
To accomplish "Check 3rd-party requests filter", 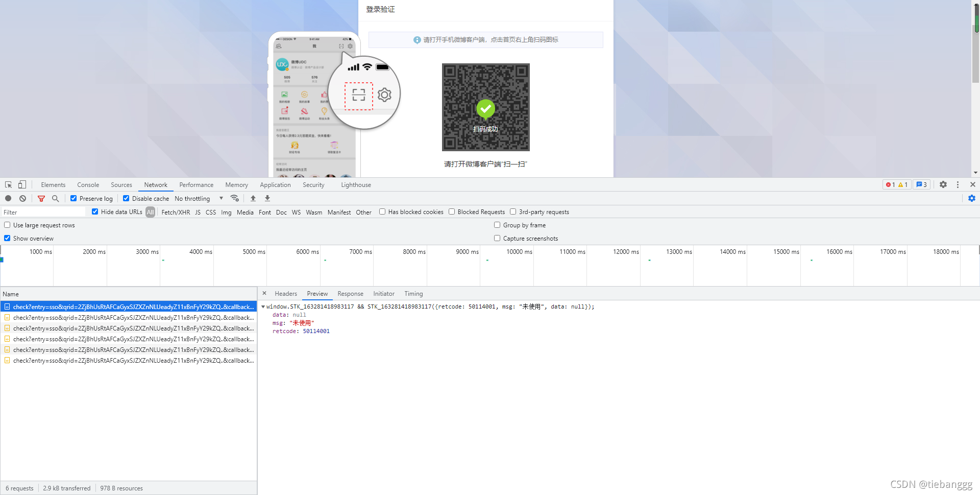I will click(513, 211).
